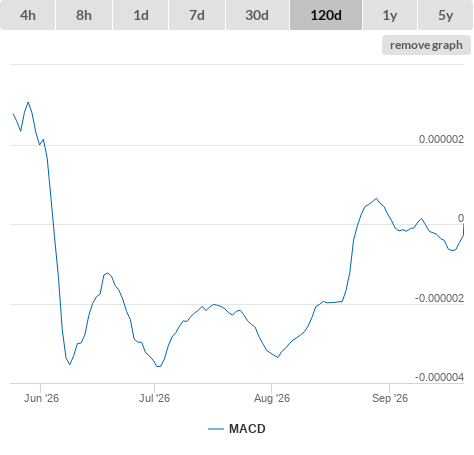Switch chart to 30d range
Viewport: 474px width, 455px height.
click(x=257, y=15)
